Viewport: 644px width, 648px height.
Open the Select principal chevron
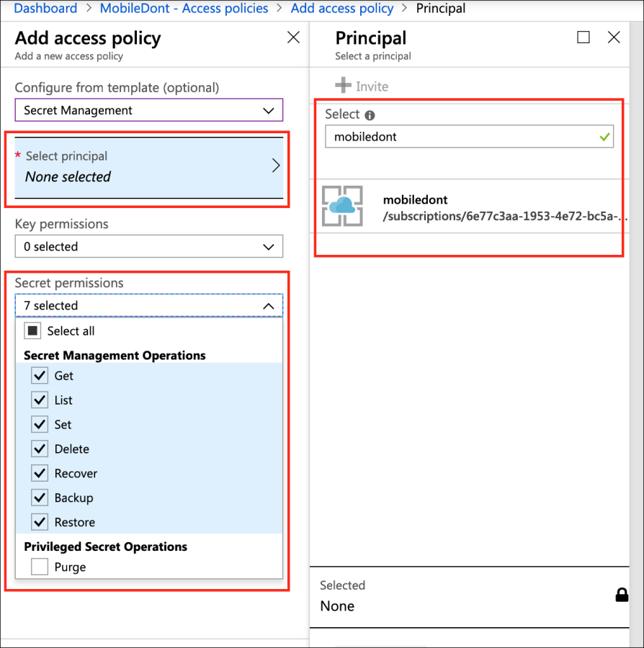point(276,166)
